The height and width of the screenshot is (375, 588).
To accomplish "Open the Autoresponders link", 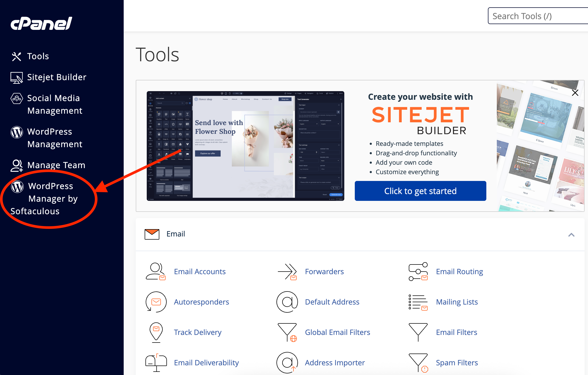I will coord(202,302).
